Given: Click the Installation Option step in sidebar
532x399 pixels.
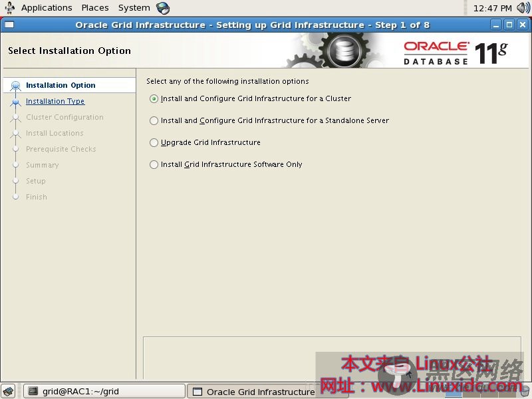Looking at the screenshot, I should (61, 85).
